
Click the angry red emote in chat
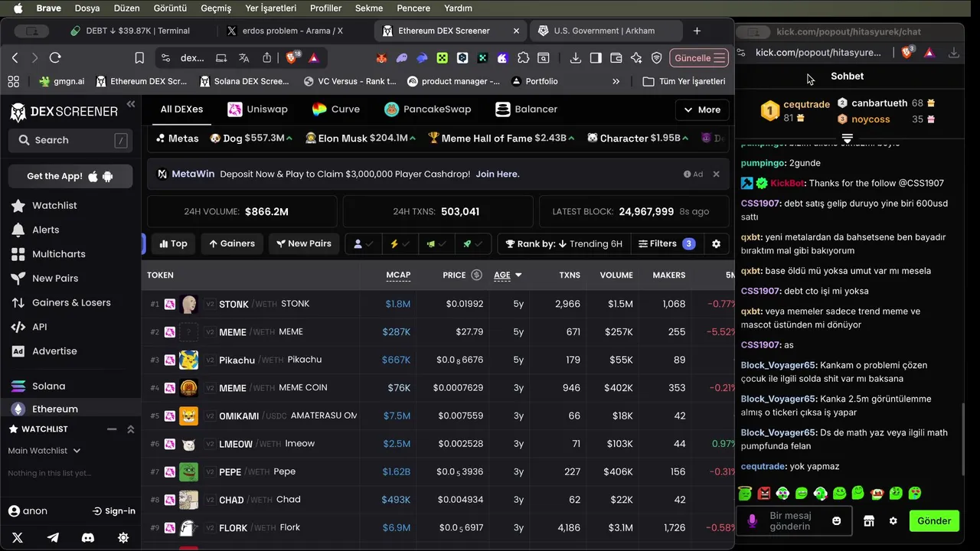(763, 493)
